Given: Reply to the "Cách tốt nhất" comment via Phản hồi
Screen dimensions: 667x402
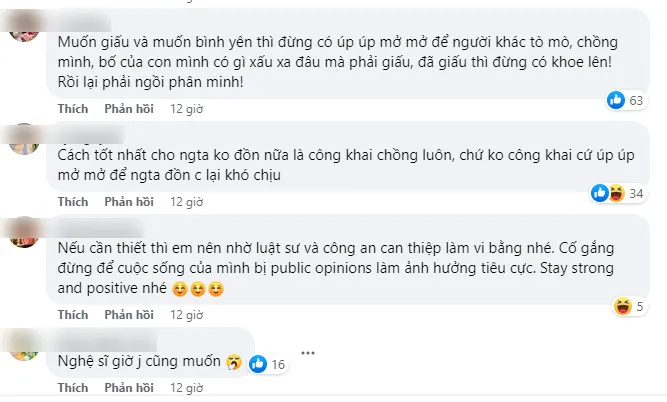Looking at the screenshot, I should (128, 201).
